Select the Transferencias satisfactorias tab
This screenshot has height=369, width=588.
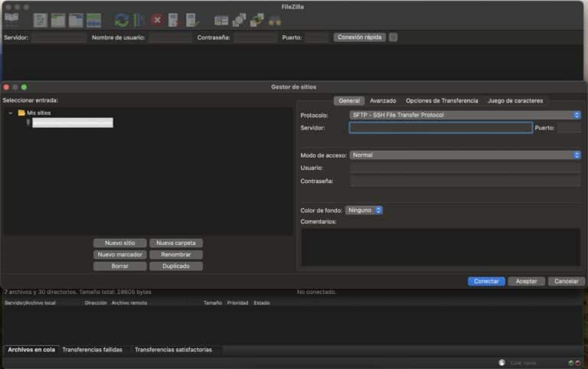(173, 350)
